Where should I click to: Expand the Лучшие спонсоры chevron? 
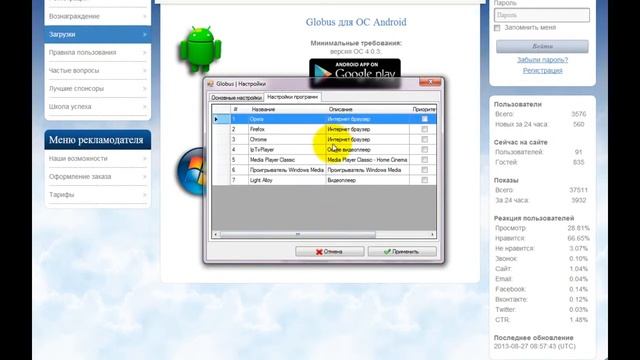coord(144,89)
